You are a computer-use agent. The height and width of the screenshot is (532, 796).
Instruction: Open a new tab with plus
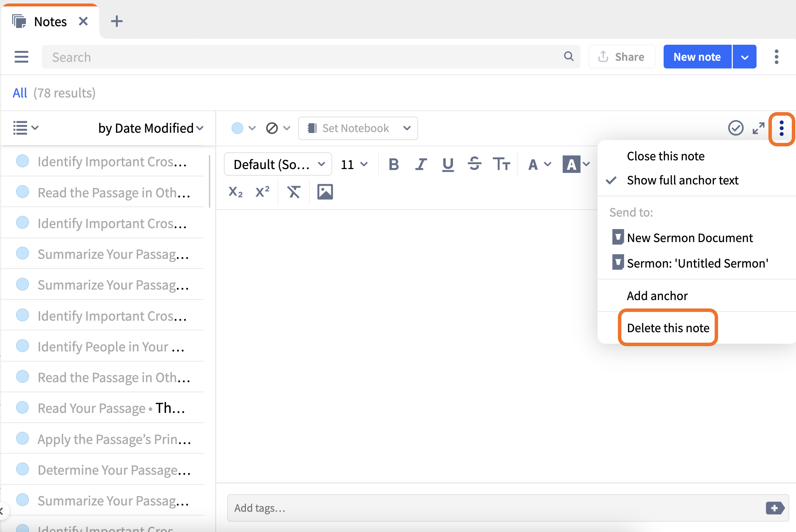(x=117, y=21)
